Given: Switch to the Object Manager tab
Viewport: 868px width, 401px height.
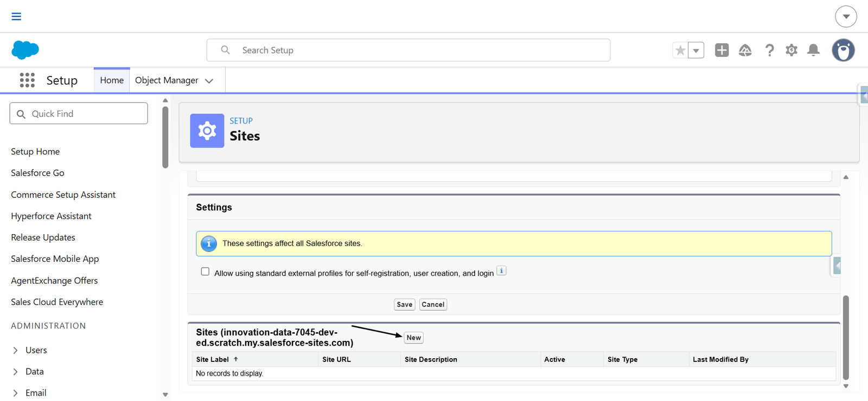Looking at the screenshot, I should [x=167, y=80].
